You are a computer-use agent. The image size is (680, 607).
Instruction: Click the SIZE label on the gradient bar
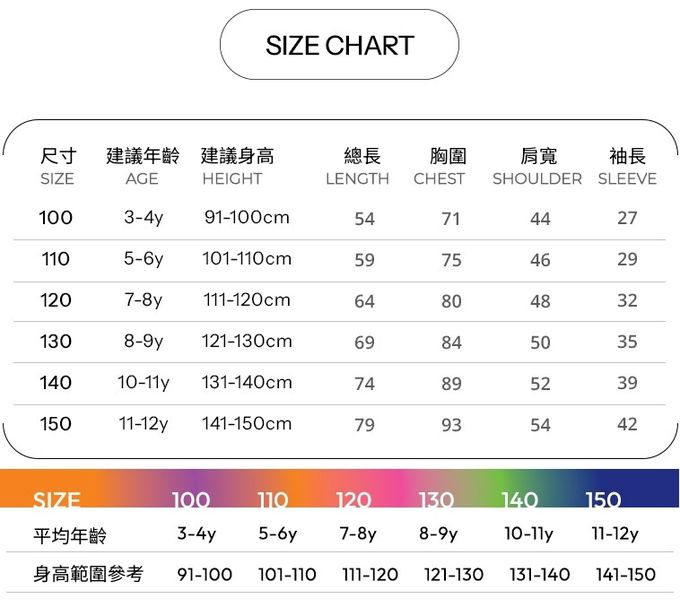click(x=57, y=500)
